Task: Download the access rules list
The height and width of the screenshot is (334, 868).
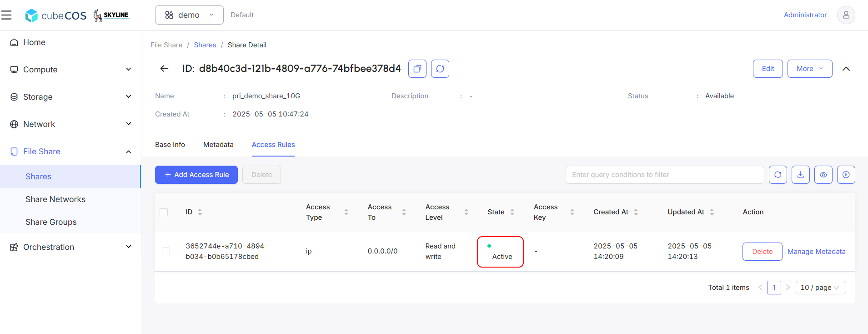Action: 800,175
